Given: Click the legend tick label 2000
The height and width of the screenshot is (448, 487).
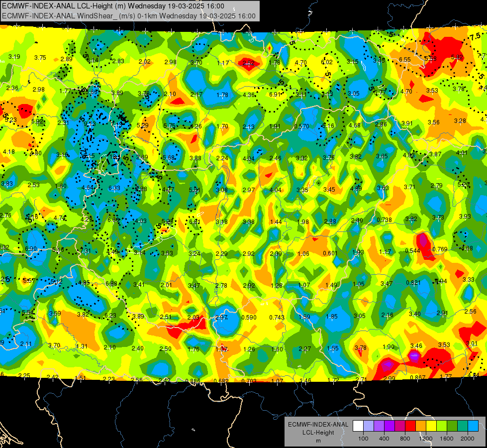Looking at the screenshot, I should point(468,439).
